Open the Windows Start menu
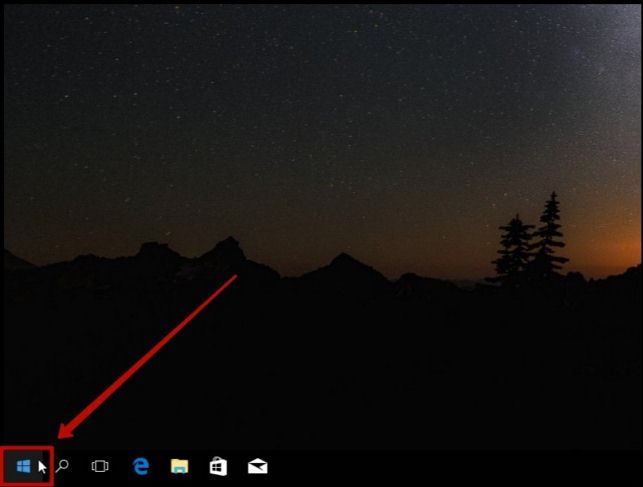The image size is (643, 487). coord(24,467)
